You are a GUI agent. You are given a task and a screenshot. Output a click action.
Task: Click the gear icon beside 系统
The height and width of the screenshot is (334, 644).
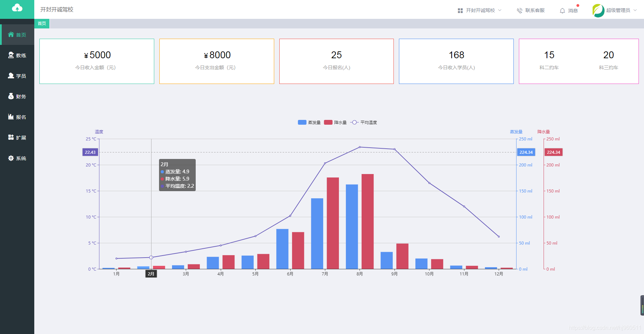pos(11,158)
